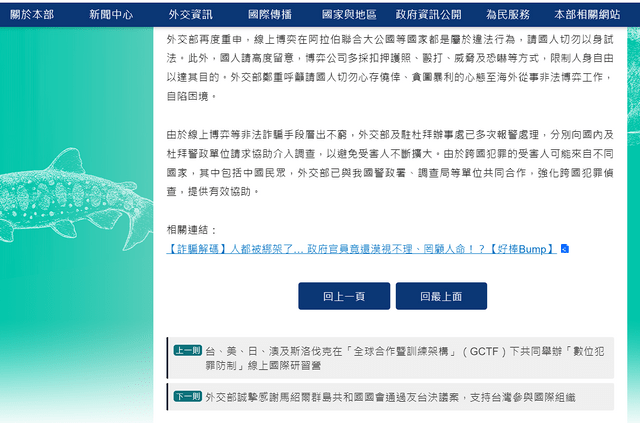Click the external link icon after Bump link
Image resolution: width=640 pixels, height=423 pixels.
click(x=565, y=249)
